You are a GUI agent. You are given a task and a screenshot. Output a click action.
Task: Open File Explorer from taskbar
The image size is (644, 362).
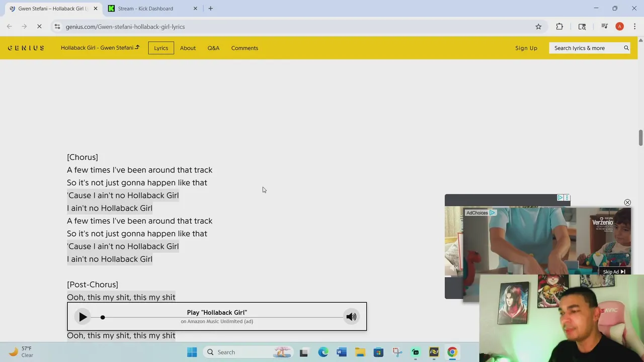[x=360, y=352]
